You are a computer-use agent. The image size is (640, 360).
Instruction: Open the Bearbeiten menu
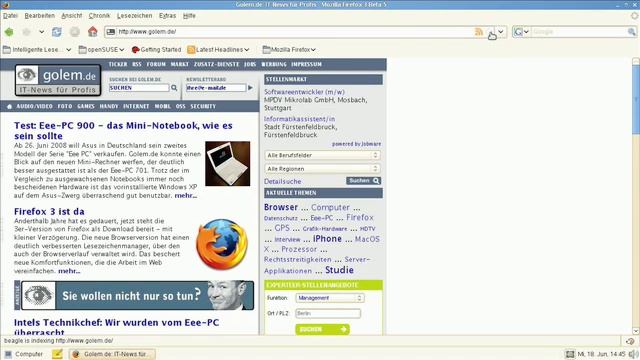tap(40, 16)
